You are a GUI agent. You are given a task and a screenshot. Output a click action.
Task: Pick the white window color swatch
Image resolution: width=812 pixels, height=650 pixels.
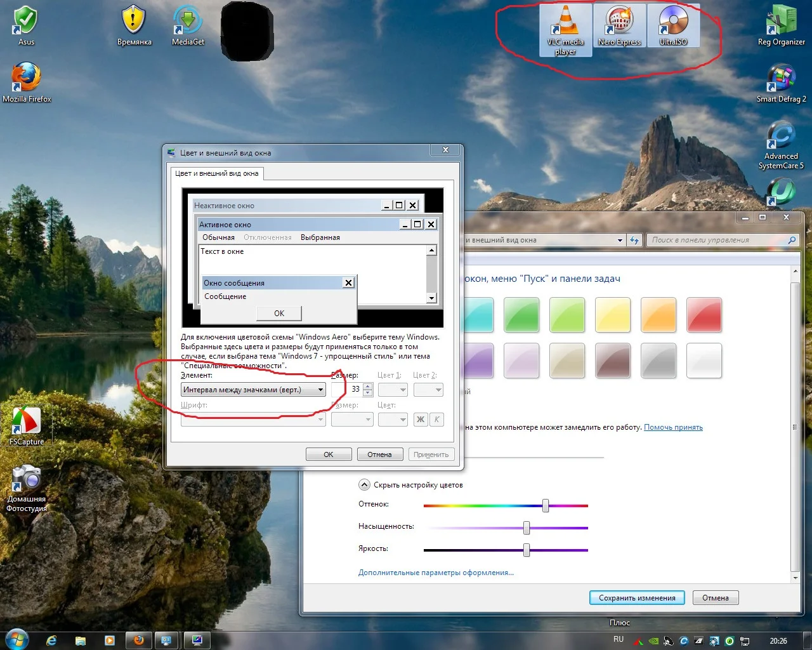704,360
